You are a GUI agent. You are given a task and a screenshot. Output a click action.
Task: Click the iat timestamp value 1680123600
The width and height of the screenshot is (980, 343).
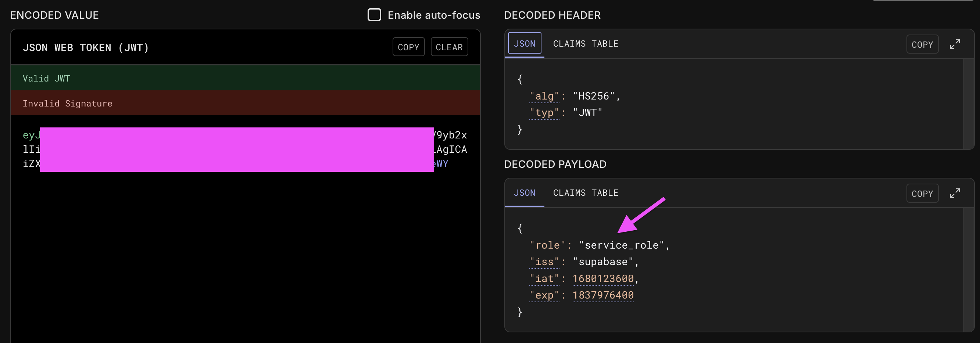(603, 278)
